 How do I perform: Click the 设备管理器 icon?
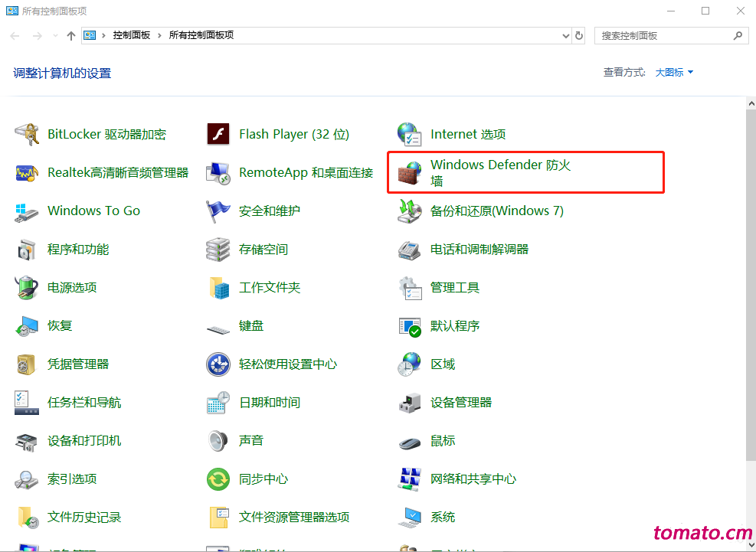[x=411, y=403]
